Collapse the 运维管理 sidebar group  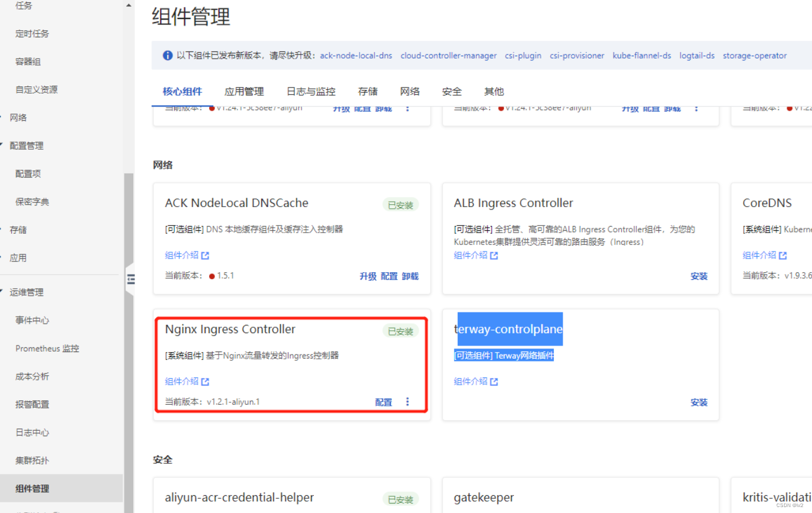pyautogui.click(x=2, y=292)
